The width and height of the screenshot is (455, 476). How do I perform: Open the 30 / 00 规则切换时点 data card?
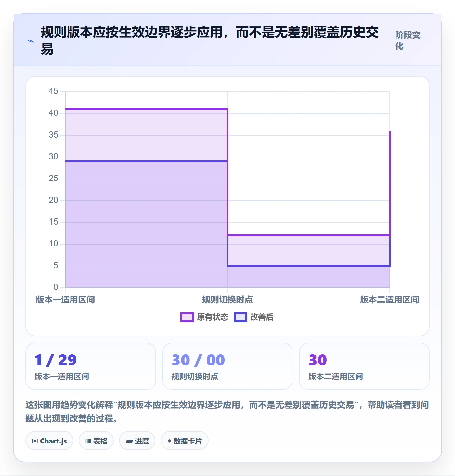[227, 366]
